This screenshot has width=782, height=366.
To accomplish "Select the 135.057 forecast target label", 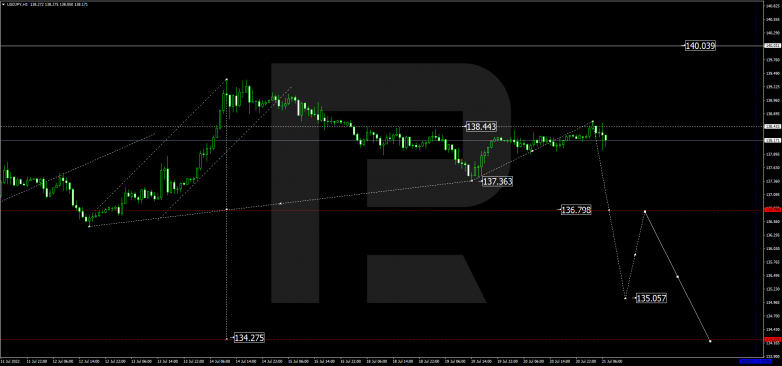I will pos(651,298).
